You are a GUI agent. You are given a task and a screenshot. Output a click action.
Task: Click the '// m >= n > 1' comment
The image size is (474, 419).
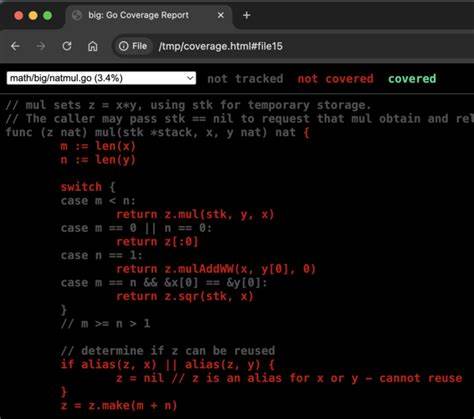[x=105, y=324]
